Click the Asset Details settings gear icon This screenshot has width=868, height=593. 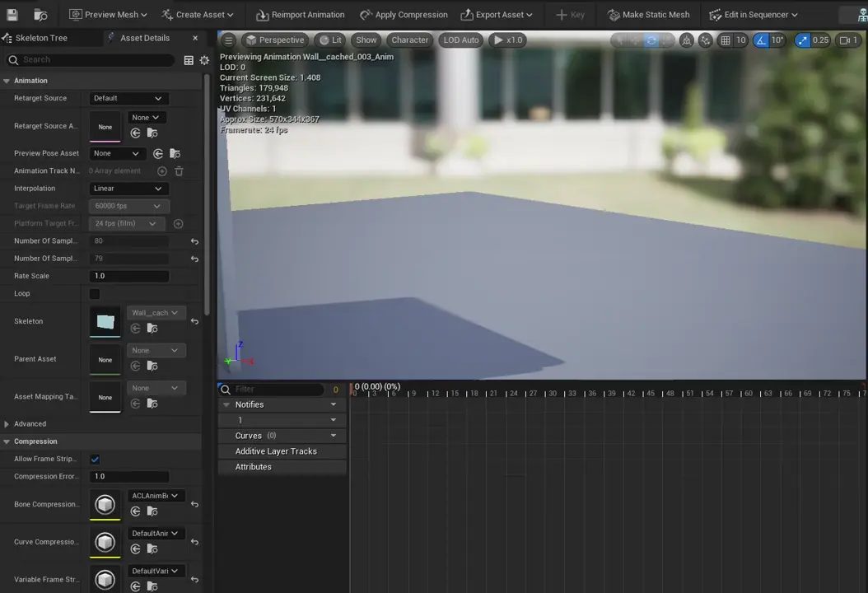[x=204, y=59]
